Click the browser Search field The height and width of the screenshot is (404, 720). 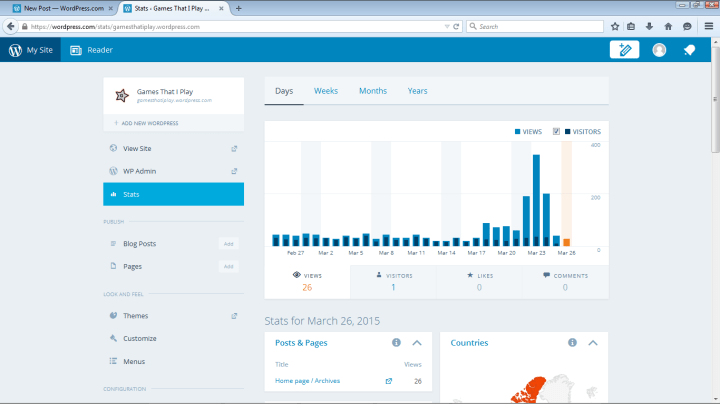[x=535, y=27]
